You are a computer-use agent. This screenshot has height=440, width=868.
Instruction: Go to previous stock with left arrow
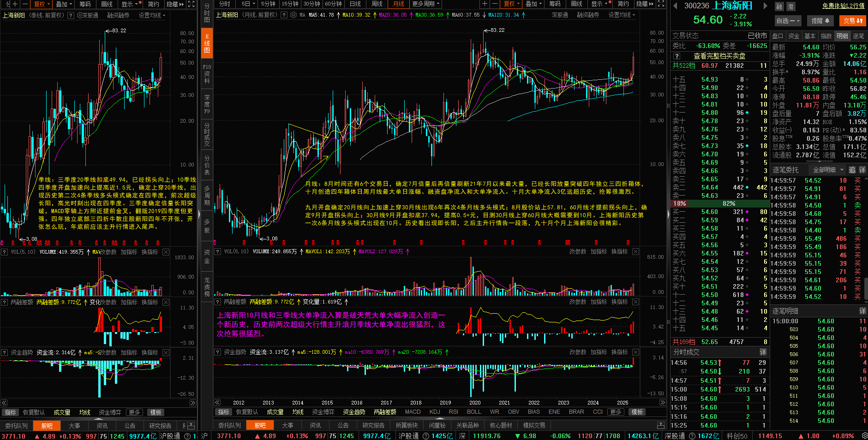[x=675, y=6]
